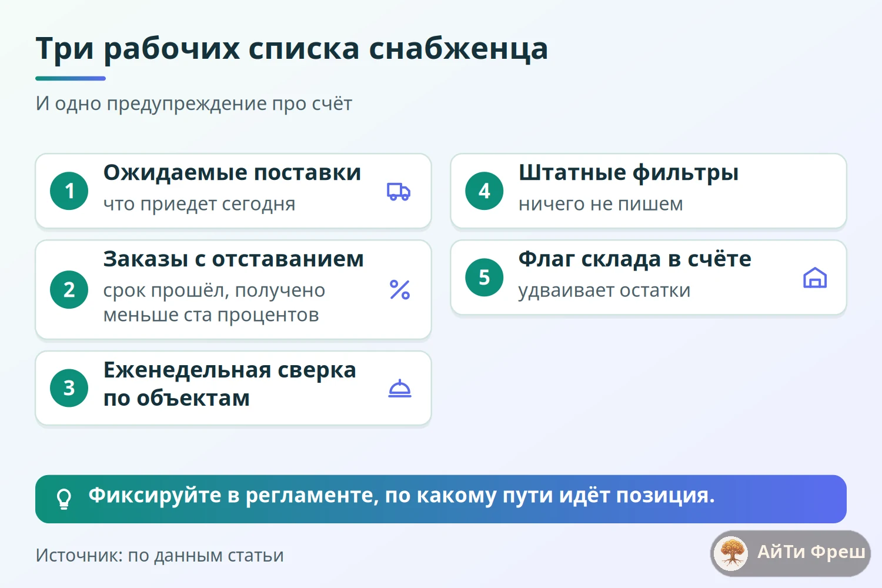Click the title Еженедельная сверка по объектам
This screenshot has height=588, width=882.
(230, 385)
